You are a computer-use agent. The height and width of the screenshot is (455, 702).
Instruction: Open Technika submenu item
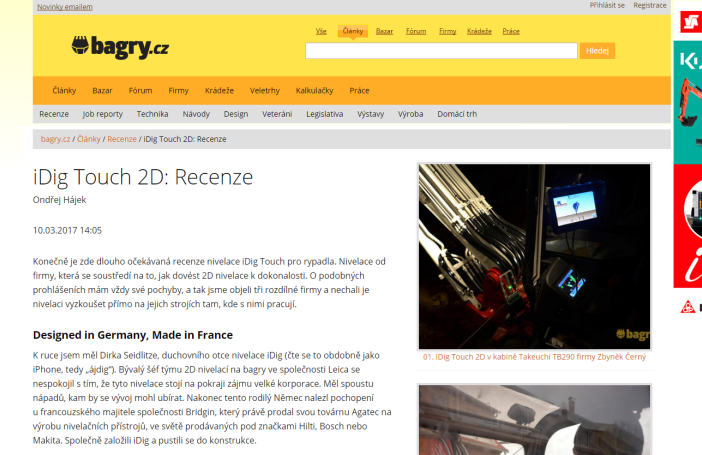pyautogui.click(x=152, y=114)
